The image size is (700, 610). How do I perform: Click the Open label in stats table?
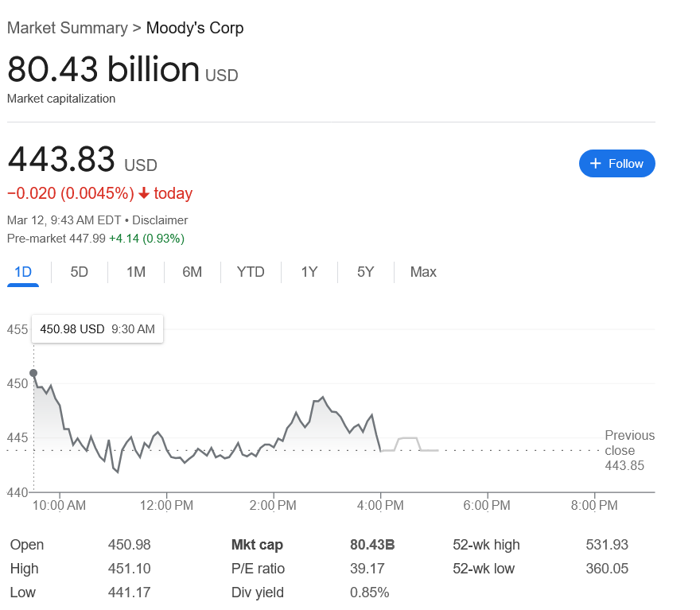point(27,545)
